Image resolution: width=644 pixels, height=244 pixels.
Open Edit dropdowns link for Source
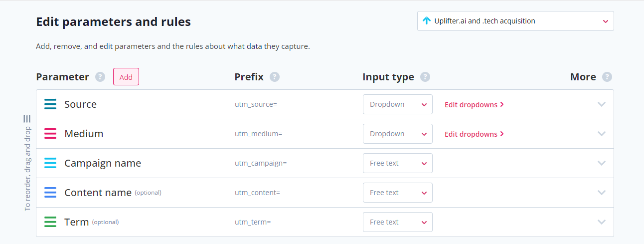point(474,104)
